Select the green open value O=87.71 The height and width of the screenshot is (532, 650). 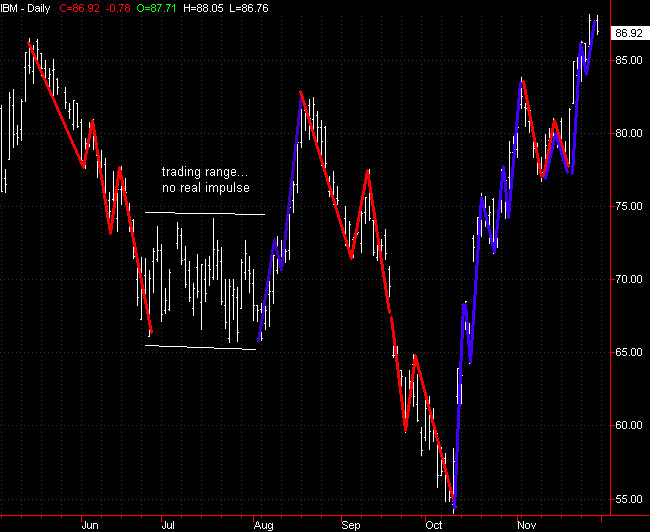click(156, 8)
